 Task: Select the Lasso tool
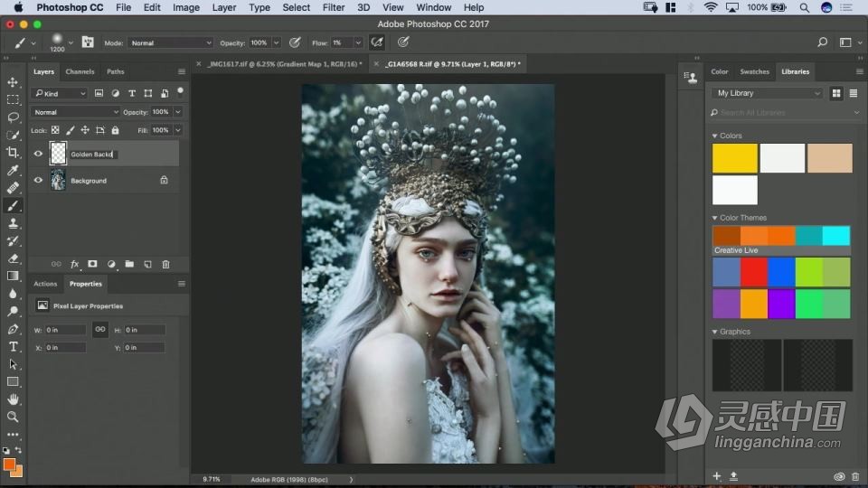tap(13, 117)
